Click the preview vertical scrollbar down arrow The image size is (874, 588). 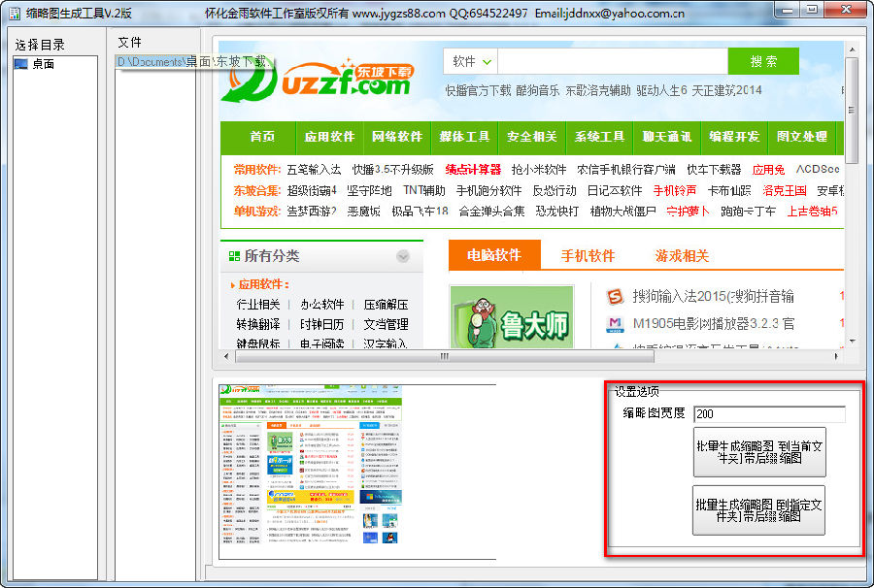pyautogui.click(x=851, y=341)
